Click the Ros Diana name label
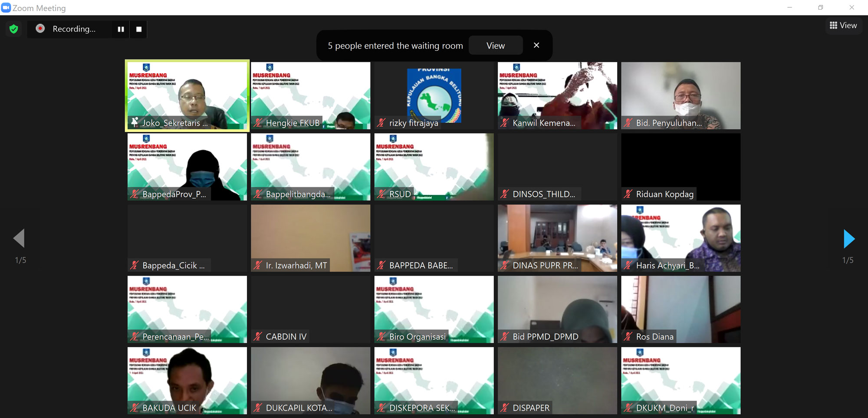 click(x=654, y=336)
